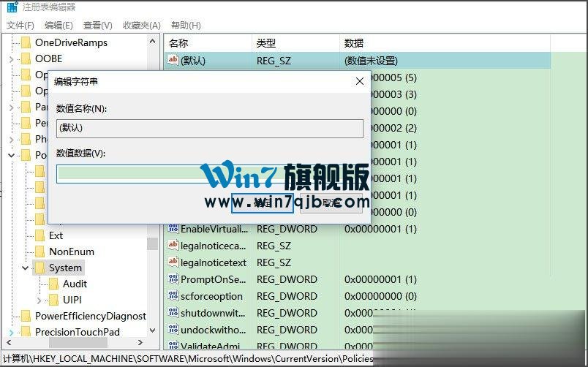Viewport: 588px width, 367px height.
Task: Click the DWORD icon beside undockwitho... value
Action: pos(173,329)
